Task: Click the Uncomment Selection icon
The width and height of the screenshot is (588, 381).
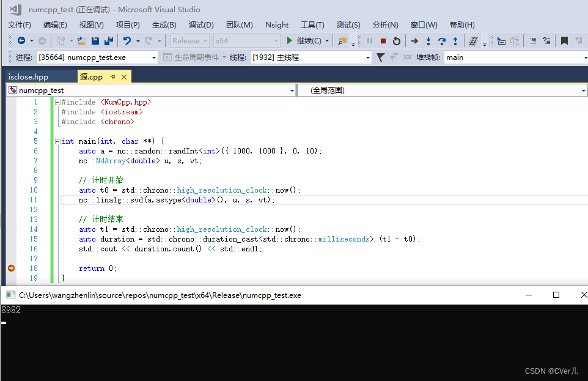Action: [x=546, y=40]
